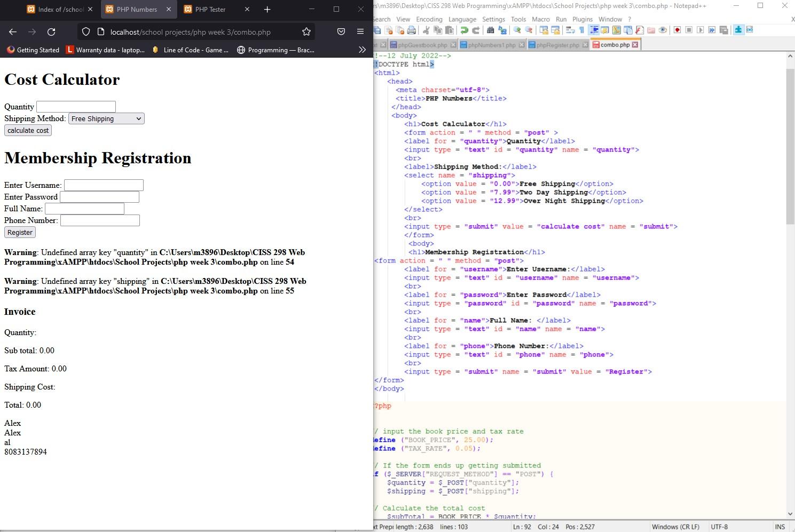The height and width of the screenshot is (532, 795).
Task: Open the Macro menu in Notepad++
Action: click(540, 19)
